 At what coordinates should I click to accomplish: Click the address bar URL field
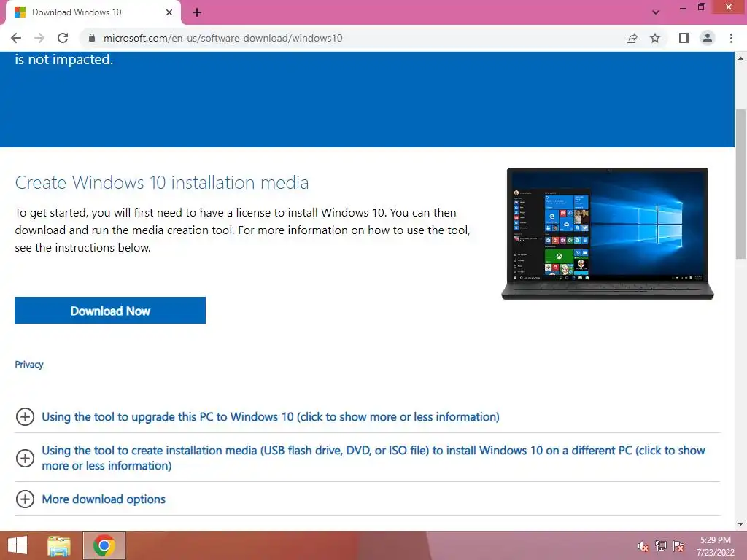coord(352,38)
